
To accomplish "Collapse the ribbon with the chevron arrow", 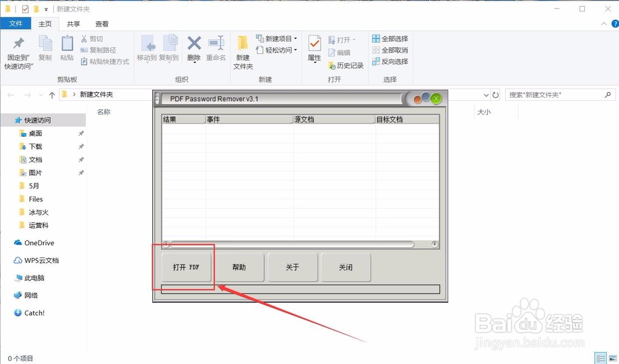I will coord(604,24).
